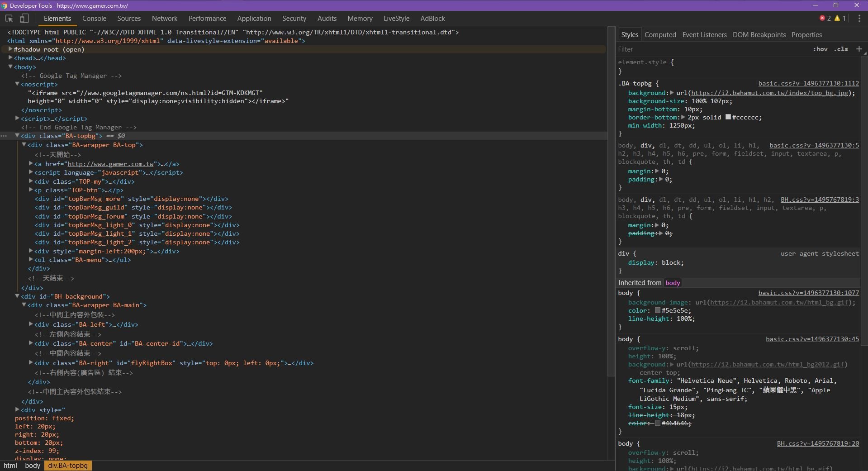Open the DevTools three-dot customize menu

coord(859,19)
